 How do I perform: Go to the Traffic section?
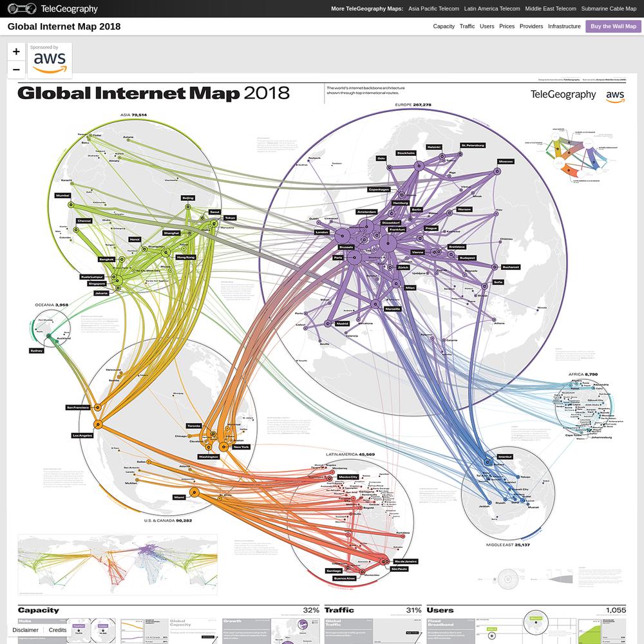(467, 26)
